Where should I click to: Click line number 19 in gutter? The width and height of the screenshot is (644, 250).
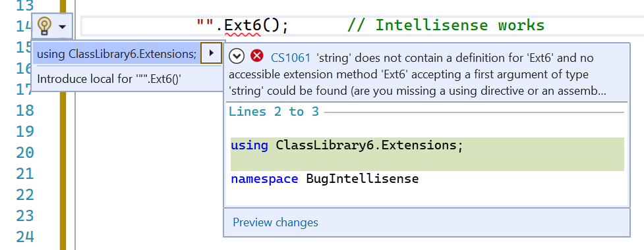(25, 131)
